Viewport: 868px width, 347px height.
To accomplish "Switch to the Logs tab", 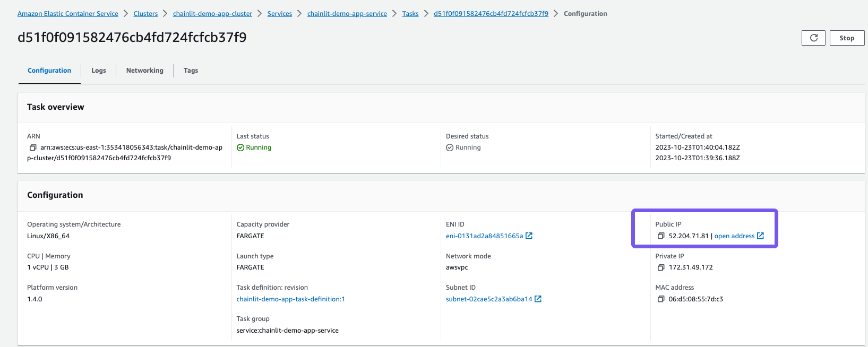I will (99, 71).
